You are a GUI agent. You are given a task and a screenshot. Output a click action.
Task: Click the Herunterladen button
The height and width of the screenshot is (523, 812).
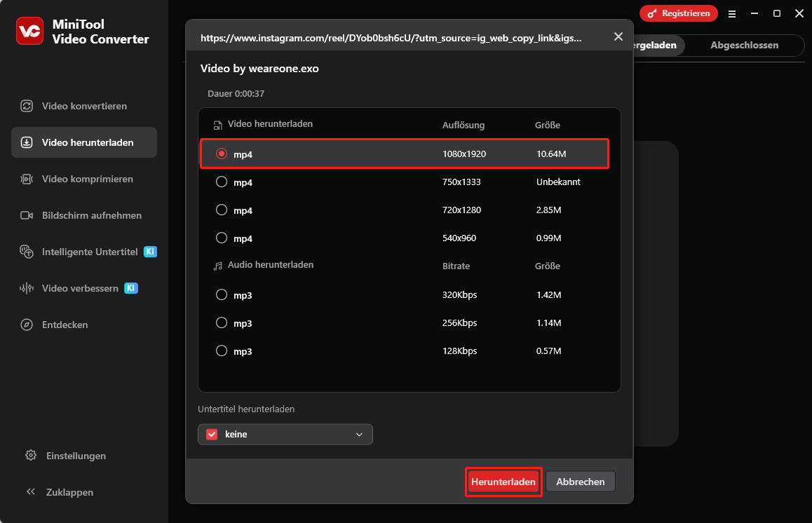pos(503,482)
